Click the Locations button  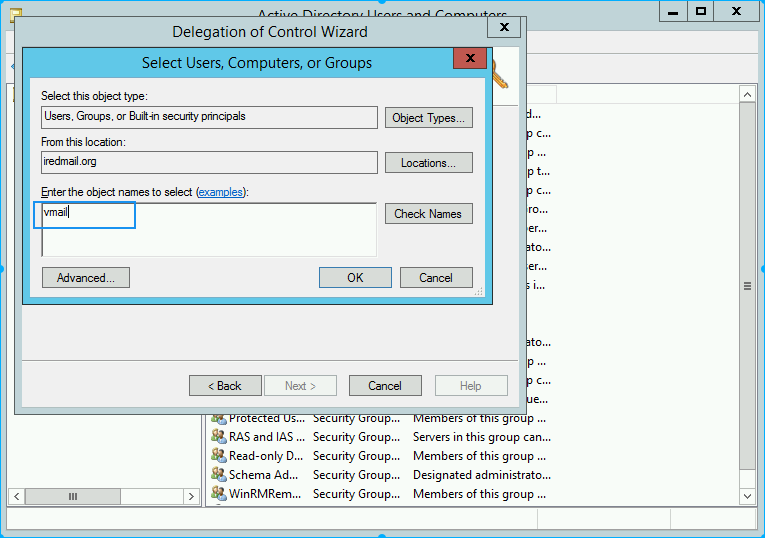428,163
